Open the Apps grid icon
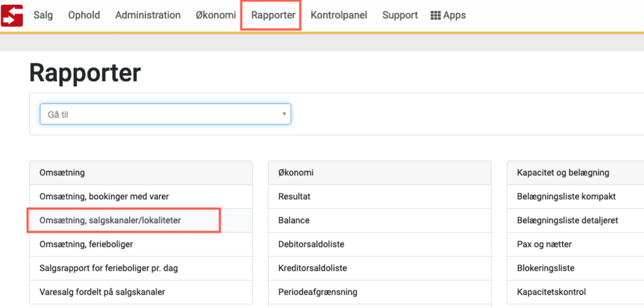This screenshot has height=308, width=644. [435, 15]
